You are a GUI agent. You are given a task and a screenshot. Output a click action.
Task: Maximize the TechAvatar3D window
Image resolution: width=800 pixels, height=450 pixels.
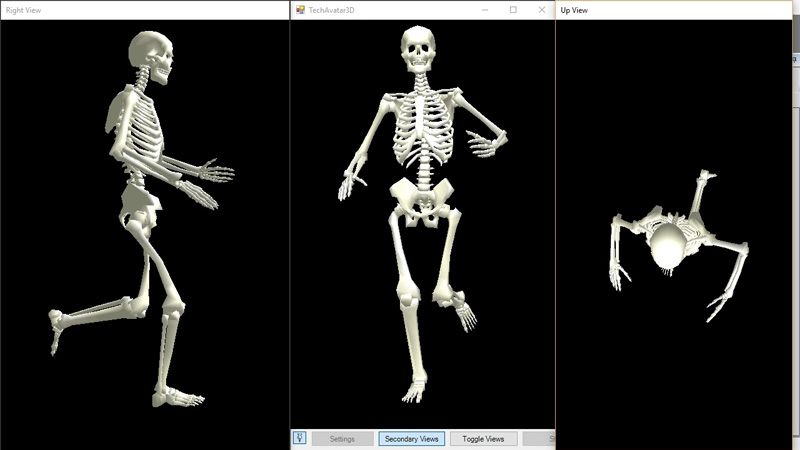point(513,10)
